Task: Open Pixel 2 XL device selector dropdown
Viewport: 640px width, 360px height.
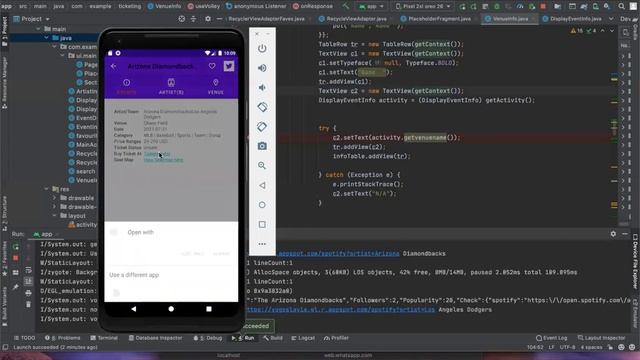Action: tap(424, 6)
